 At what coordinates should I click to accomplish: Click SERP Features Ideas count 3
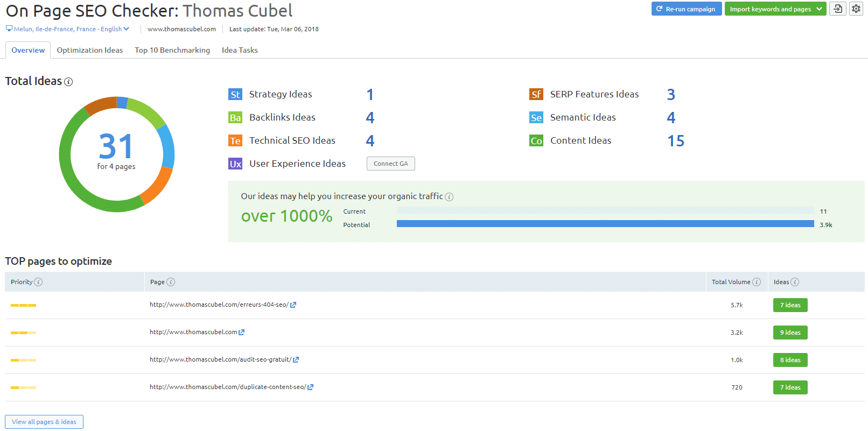[671, 95]
